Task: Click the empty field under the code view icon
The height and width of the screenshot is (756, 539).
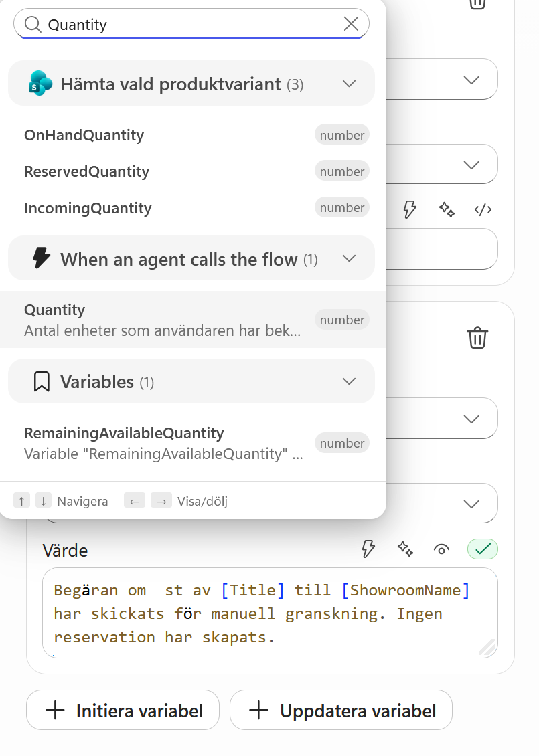Action: 441,250
